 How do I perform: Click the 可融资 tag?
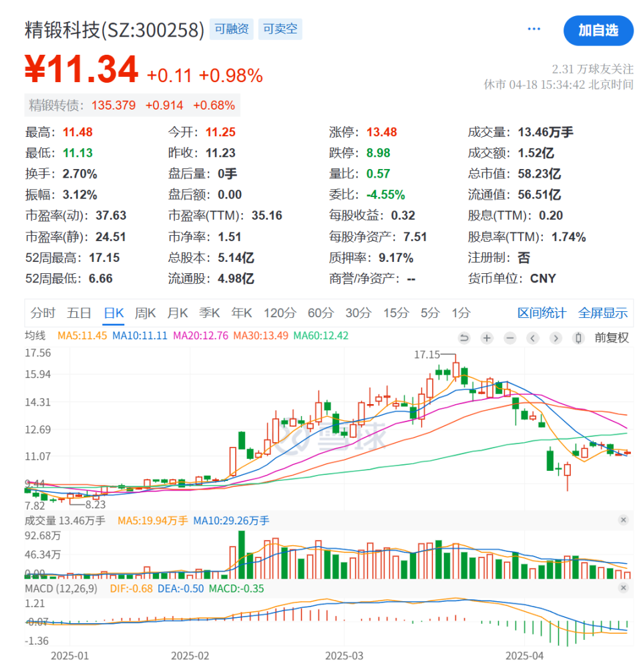(232, 29)
